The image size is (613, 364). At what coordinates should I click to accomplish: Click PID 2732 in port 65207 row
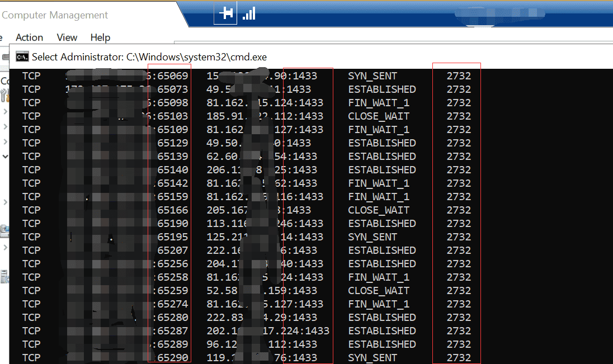click(x=459, y=250)
